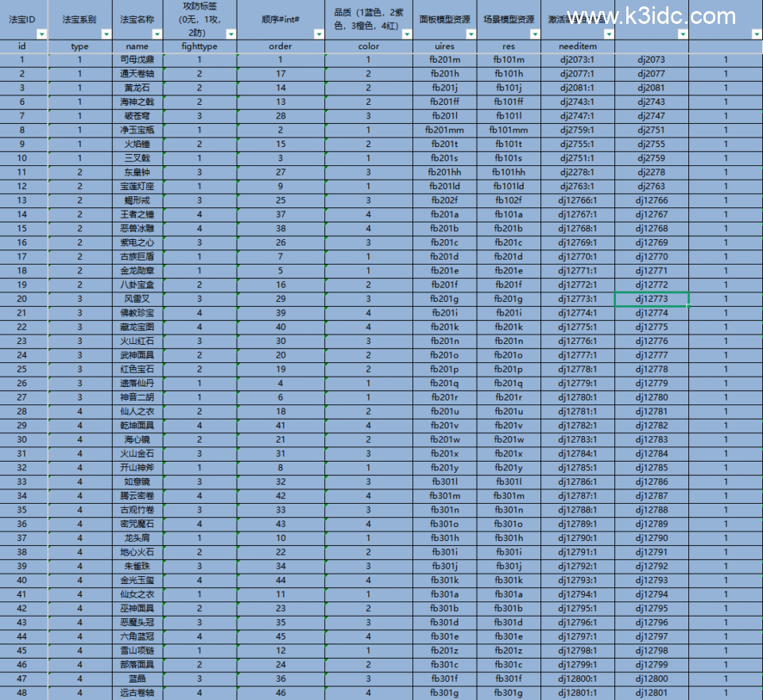Viewport: 763px width, 700px height.
Task: Open the 法宝系别 filter dropdown arrow
Action: click(x=105, y=34)
